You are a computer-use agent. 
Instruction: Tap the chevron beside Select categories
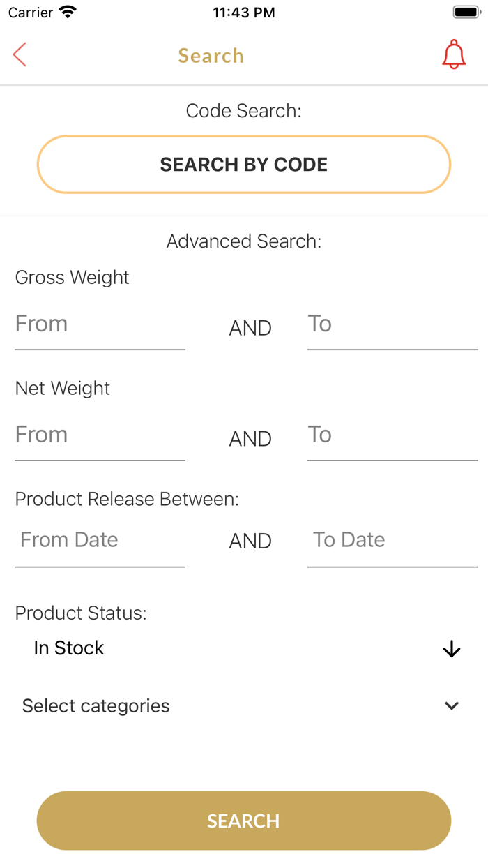(452, 705)
